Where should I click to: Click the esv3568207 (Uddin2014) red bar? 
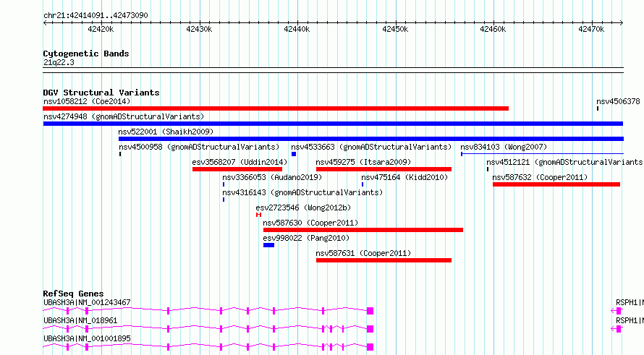coord(237,169)
